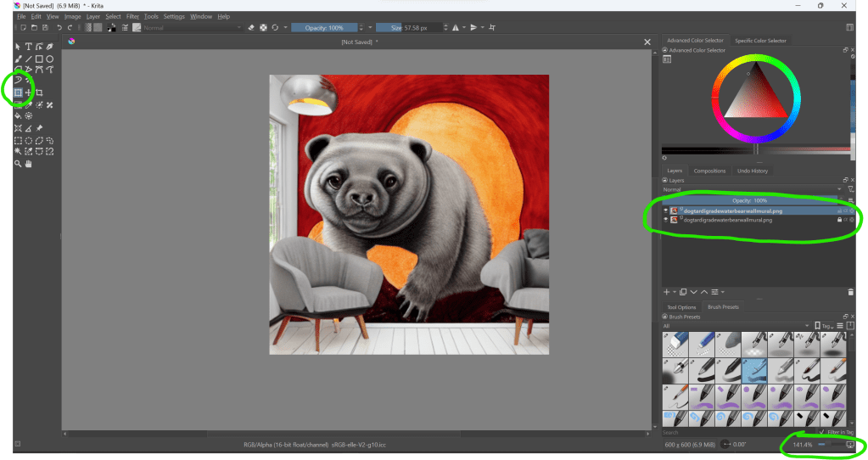
Task: Select the Text tool in the toolbox
Action: pyautogui.click(x=28, y=47)
